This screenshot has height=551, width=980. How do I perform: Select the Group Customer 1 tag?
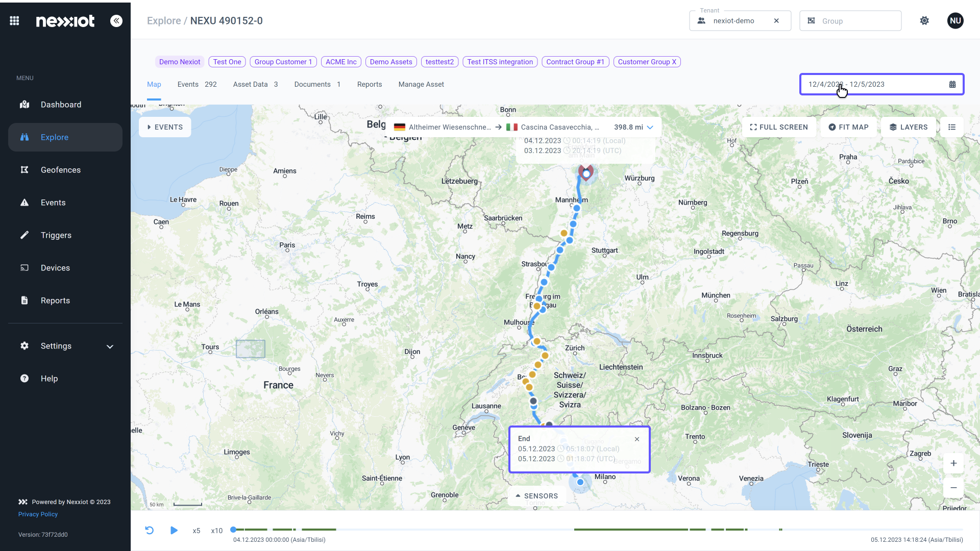click(283, 62)
